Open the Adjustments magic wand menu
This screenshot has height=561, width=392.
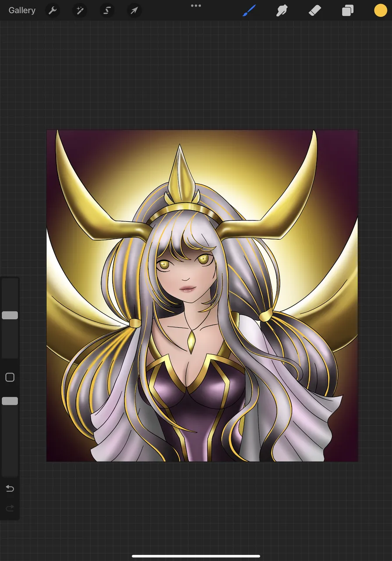point(80,11)
